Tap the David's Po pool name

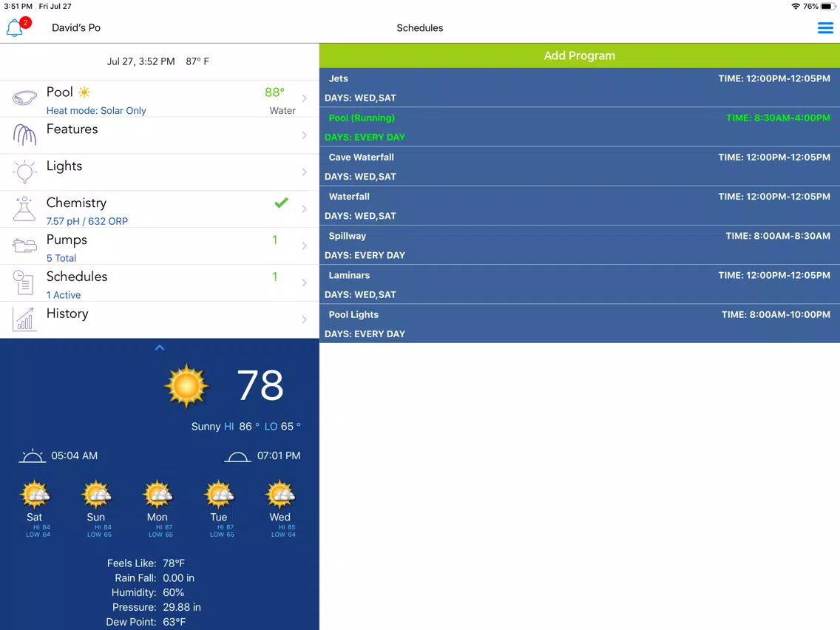76,28
